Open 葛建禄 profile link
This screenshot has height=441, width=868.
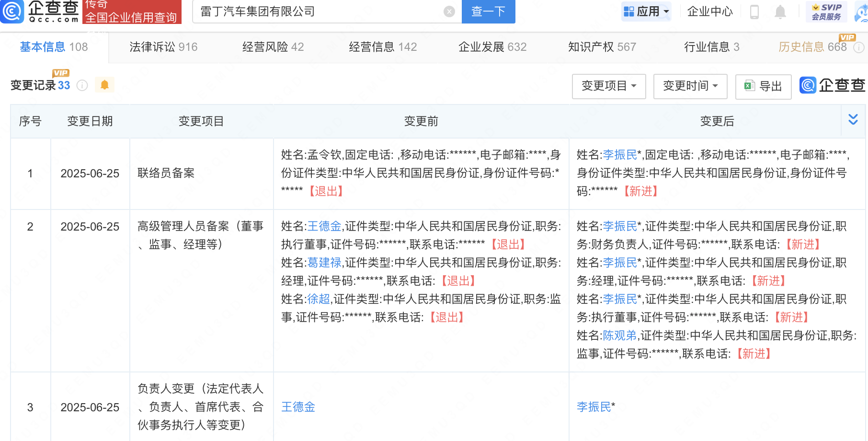click(324, 263)
